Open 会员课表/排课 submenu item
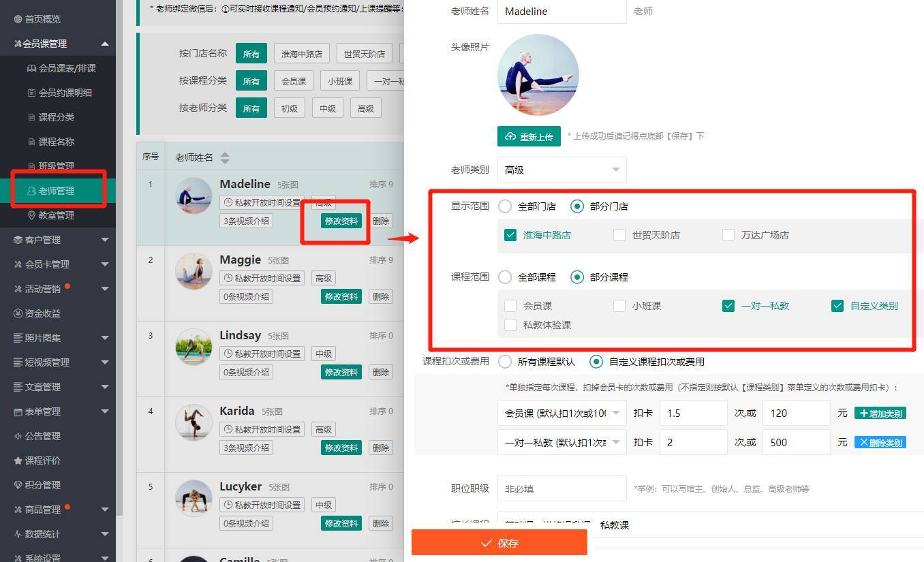Screen dimensions: 924x562 point(61,68)
